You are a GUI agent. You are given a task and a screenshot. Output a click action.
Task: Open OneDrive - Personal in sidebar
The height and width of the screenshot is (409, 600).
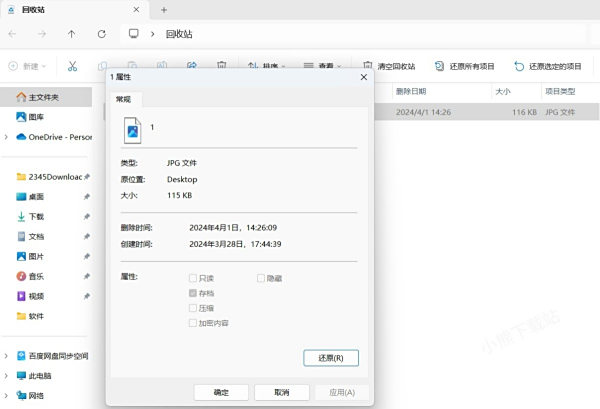pyautogui.click(x=54, y=137)
